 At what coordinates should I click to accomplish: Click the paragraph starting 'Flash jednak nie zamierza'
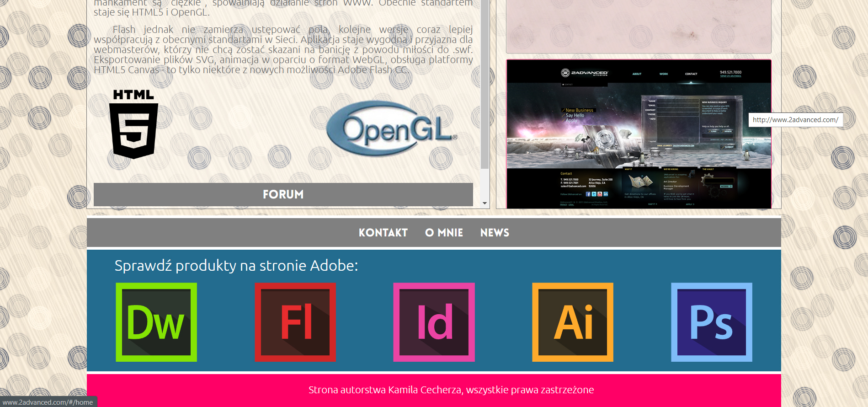coord(283,49)
